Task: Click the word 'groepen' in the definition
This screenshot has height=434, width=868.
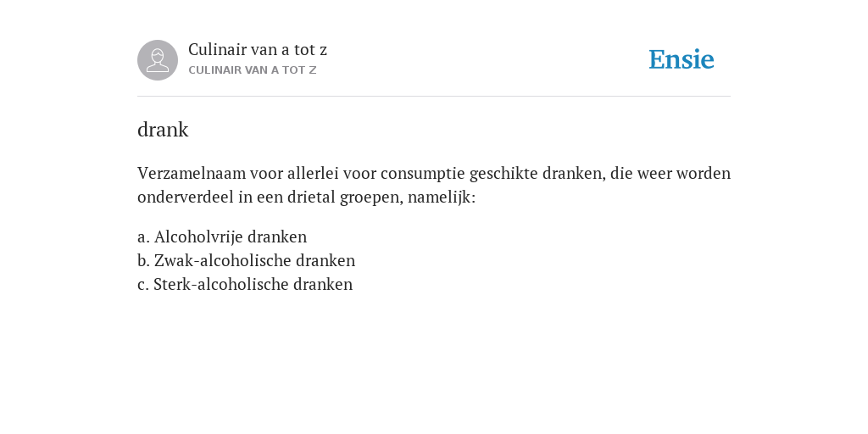Action: [371, 198]
